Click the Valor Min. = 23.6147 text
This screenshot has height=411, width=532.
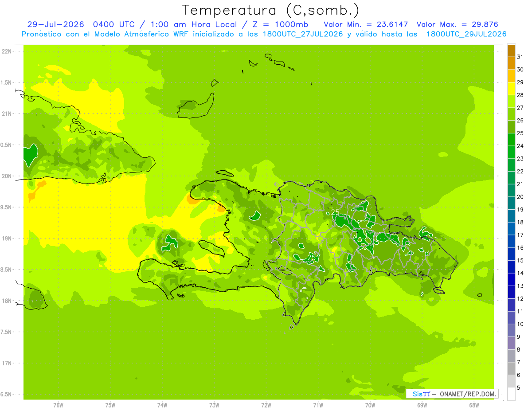(x=366, y=24)
